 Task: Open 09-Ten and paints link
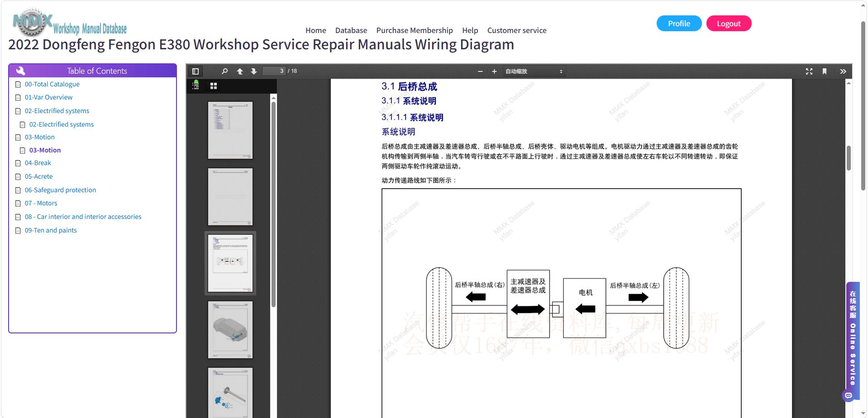(51, 230)
